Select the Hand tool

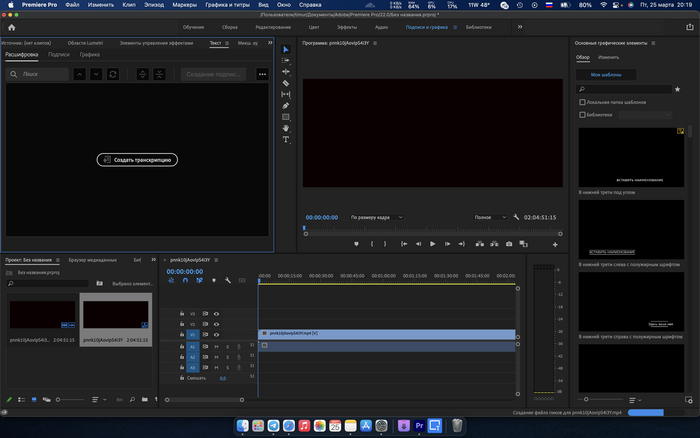coord(286,128)
